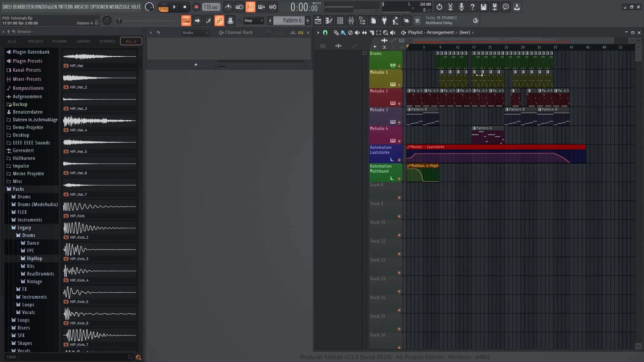The image size is (644, 362).
Task: Toggle the countdown before recording button
Action: click(x=250, y=7)
